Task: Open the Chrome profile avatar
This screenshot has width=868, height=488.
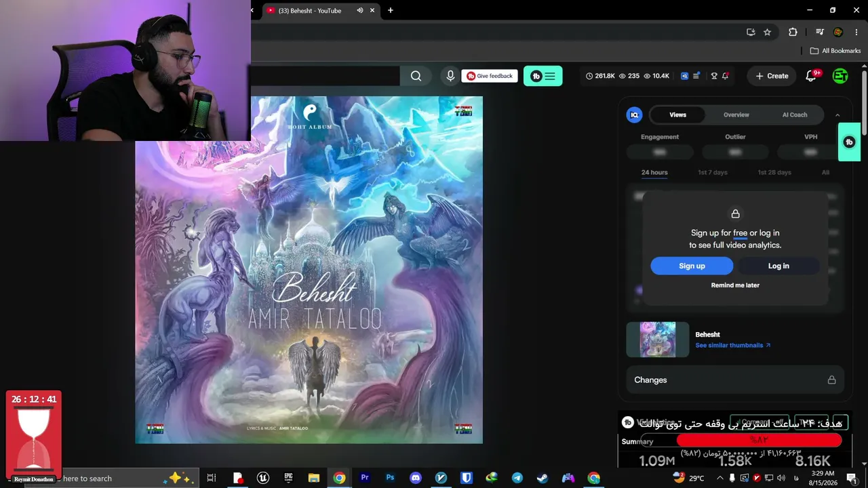Action: click(838, 32)
